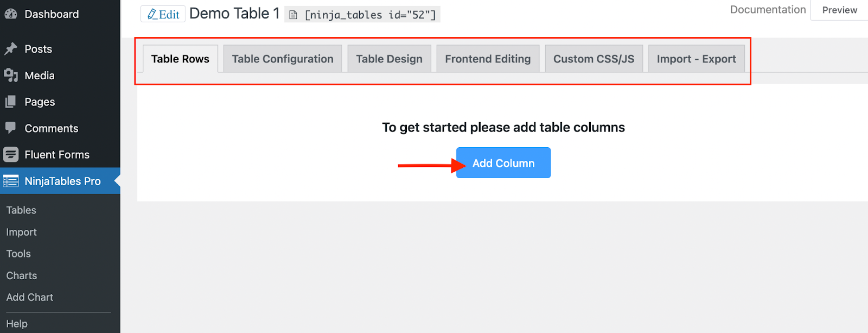Switch to the Table Configuration tab
This screenshot has height=333, width=868.
tap(283, 59)
